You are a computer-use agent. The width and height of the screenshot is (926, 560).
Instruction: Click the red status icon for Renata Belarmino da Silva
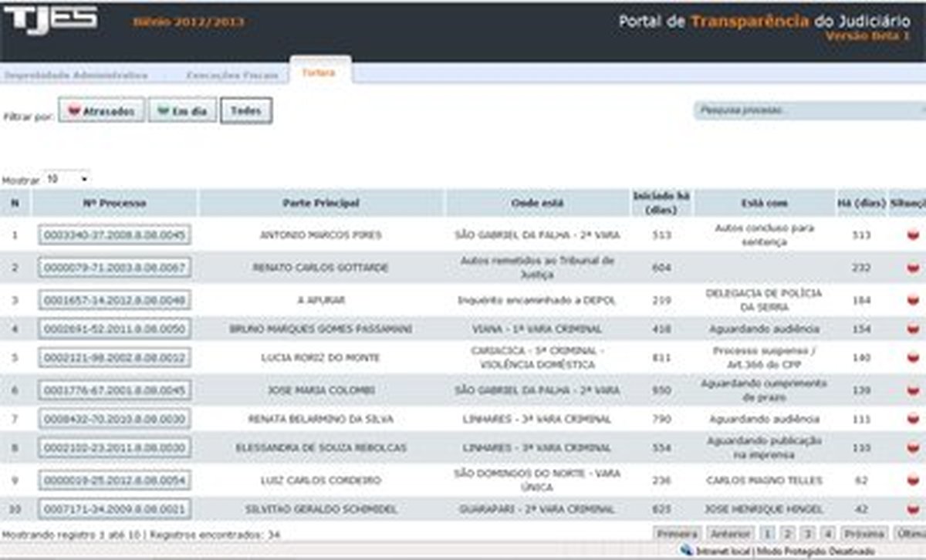click(x=913, y=420)
